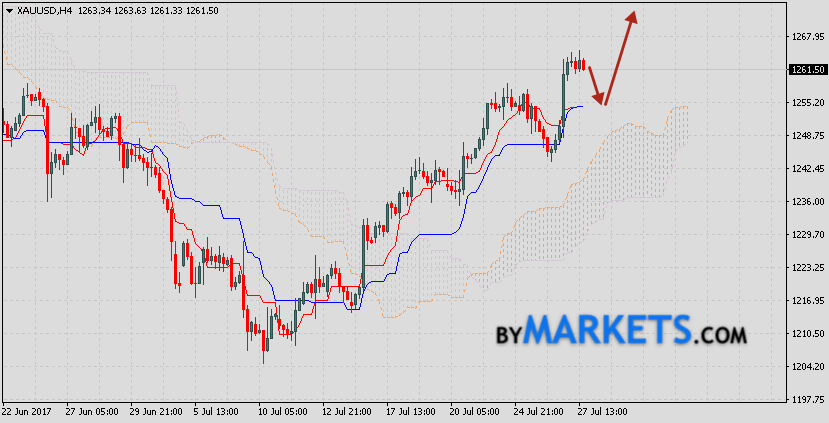The width and height of the screenshot is (829, 423).
Task: Click the red downward forecast arrow
Action: (595, 86)
